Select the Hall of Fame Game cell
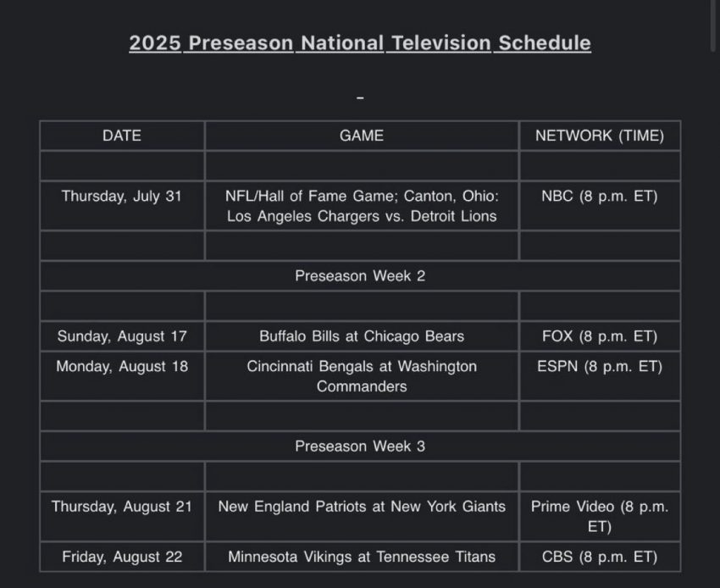 click(x=362, y=206)
